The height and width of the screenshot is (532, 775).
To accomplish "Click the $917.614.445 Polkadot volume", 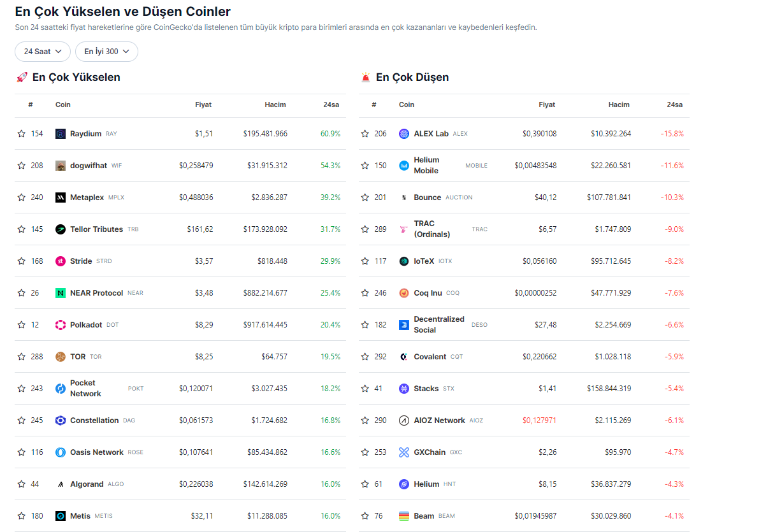I will click(x=265, y=325).
